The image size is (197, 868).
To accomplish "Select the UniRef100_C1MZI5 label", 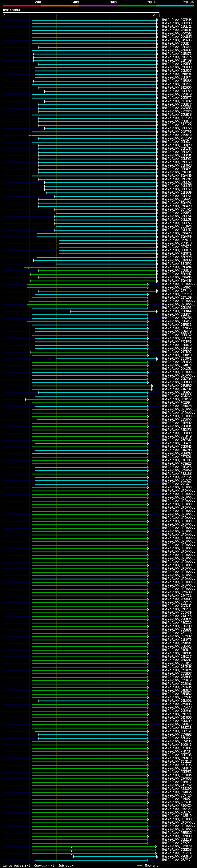I will pos(176,57).
